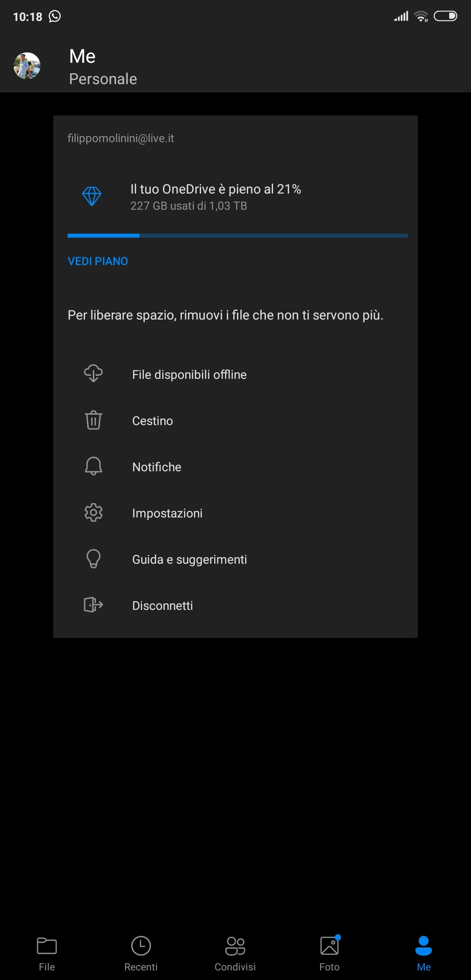Viewport: 471px width, 980px height.
Task: Open Guida e suggerimenti
Action: (x=235, y=559)
